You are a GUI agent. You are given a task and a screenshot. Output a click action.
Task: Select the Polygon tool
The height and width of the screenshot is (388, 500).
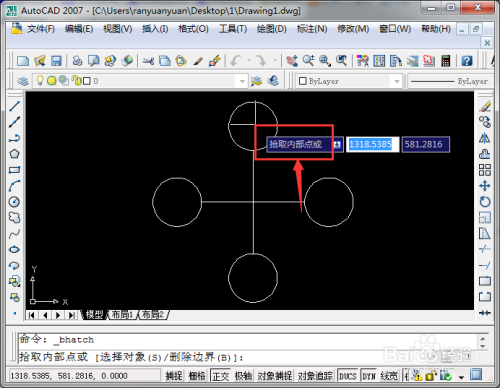[14, 154]
